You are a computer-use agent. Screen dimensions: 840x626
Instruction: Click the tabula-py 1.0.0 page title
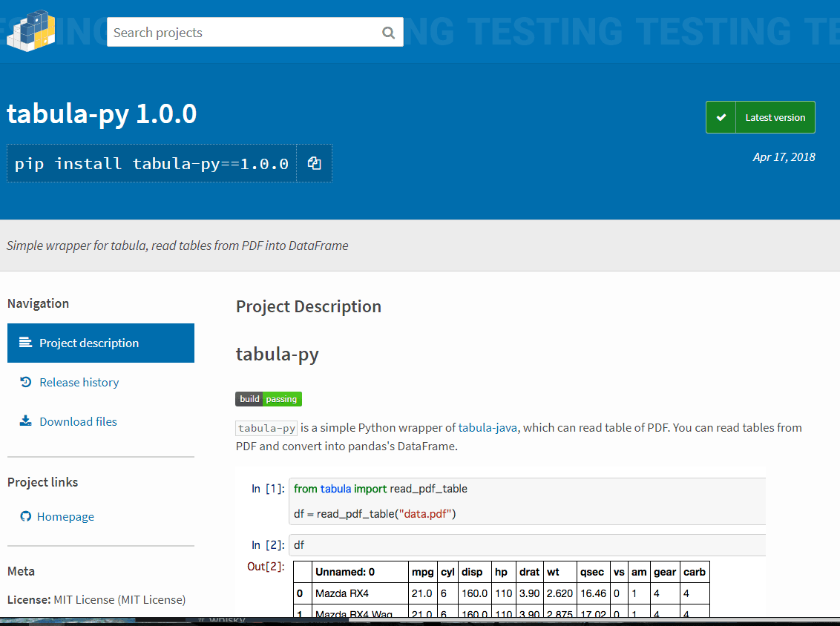click(102, 114)
